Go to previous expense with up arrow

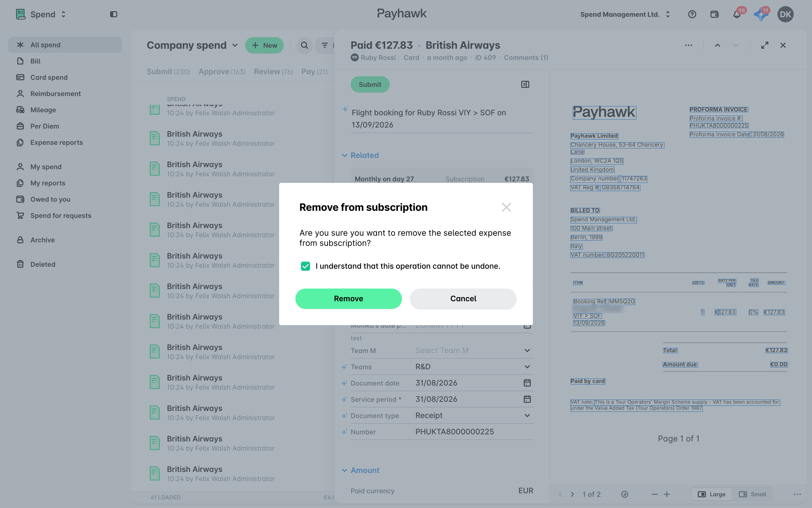click(717, 45)
